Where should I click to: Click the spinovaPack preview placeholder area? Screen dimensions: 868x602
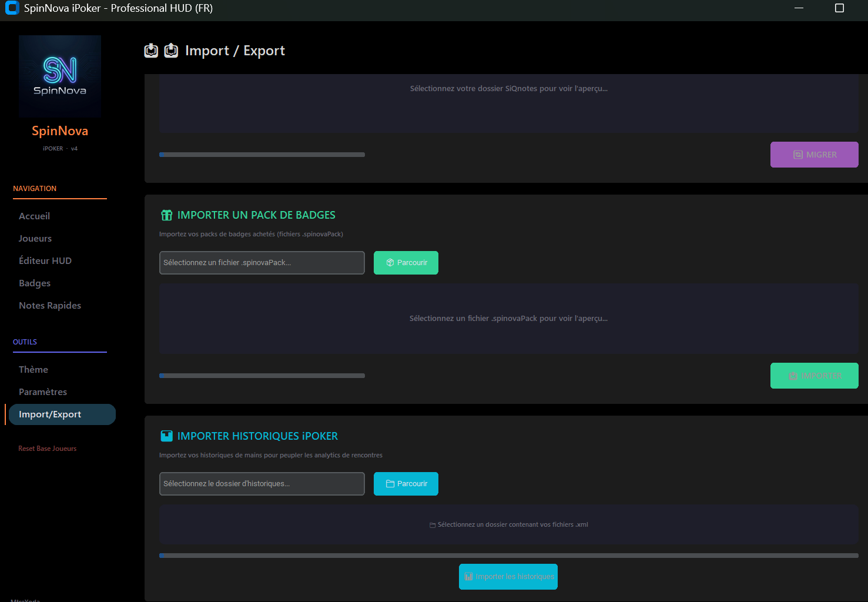tap(509, 319)
